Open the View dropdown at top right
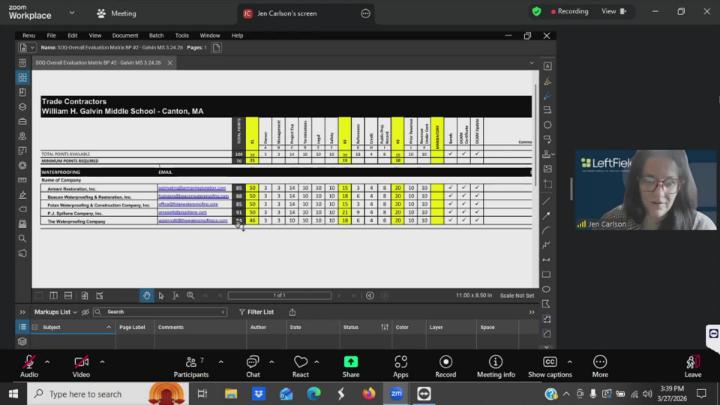720x405 pixels. click(612, 11)
